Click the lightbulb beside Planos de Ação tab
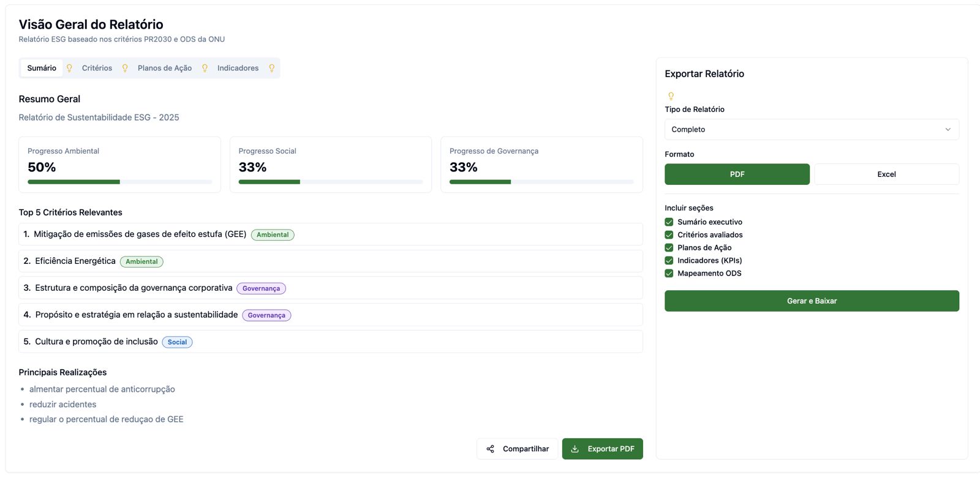This screenshot has height=494, width=980. pos(205,68)
